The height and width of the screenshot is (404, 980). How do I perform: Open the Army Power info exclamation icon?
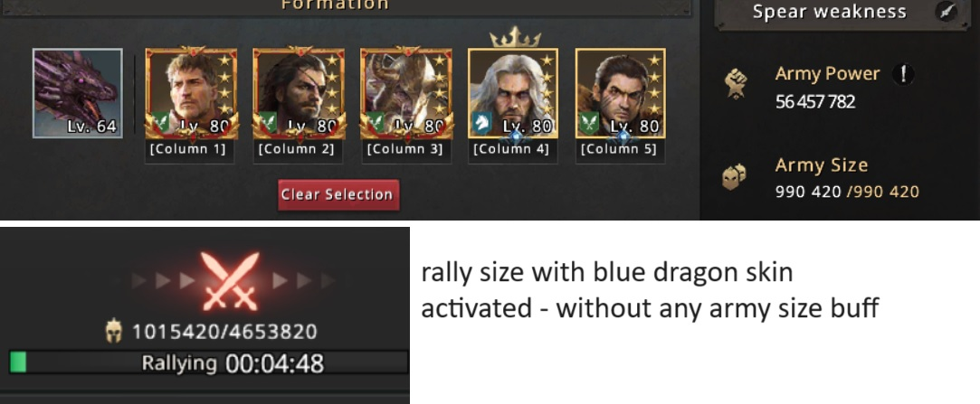[x=902, y=74]
